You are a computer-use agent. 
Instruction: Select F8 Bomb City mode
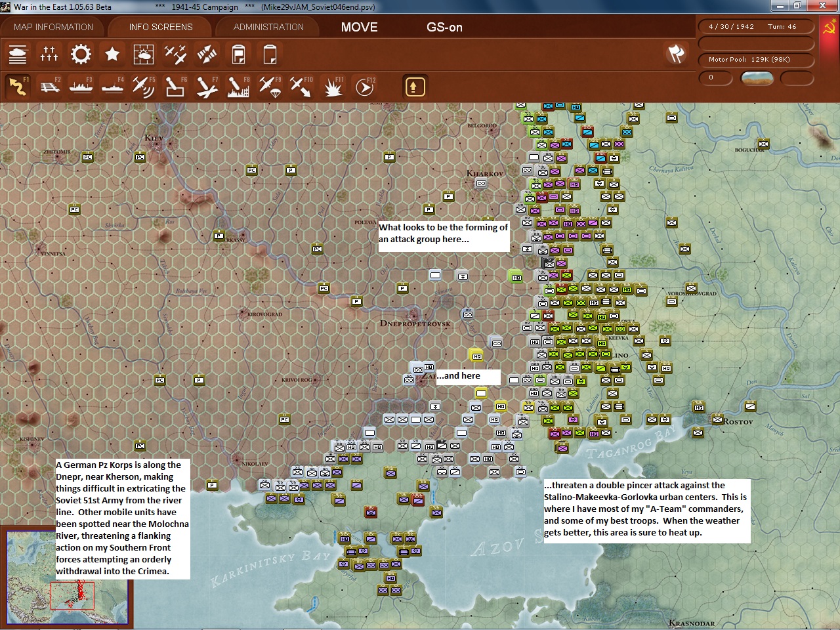click(x=238, y=87)
